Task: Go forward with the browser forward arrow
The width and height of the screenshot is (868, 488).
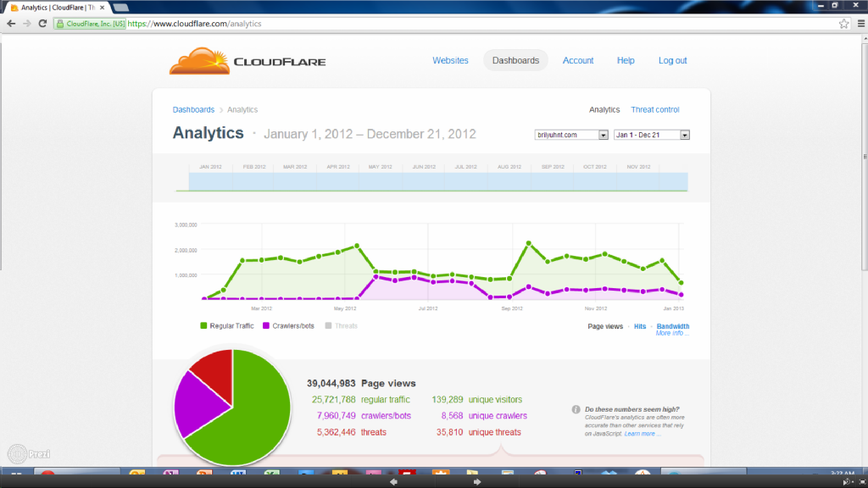Action: [x=26, y=24]
